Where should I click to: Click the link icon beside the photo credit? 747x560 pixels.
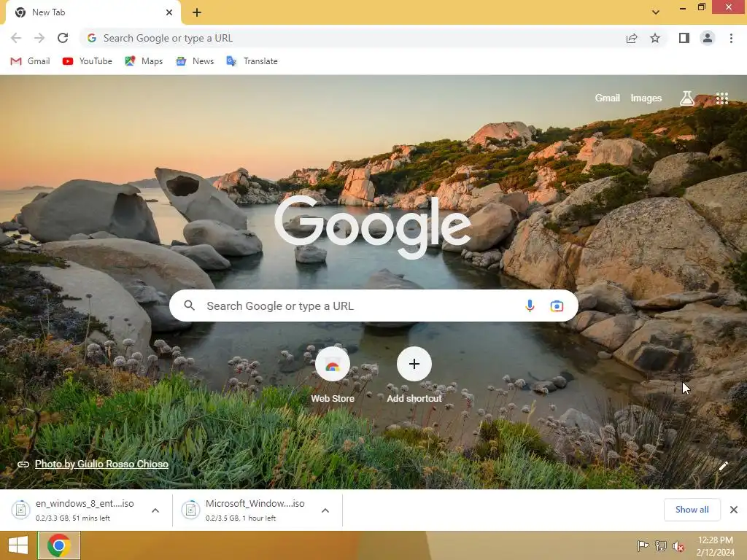23,464
